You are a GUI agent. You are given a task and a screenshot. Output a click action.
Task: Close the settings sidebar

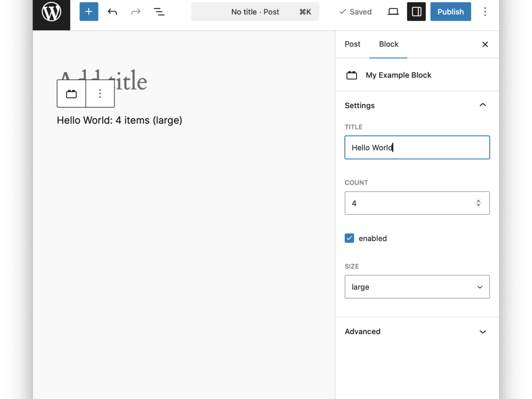[485, 44]
